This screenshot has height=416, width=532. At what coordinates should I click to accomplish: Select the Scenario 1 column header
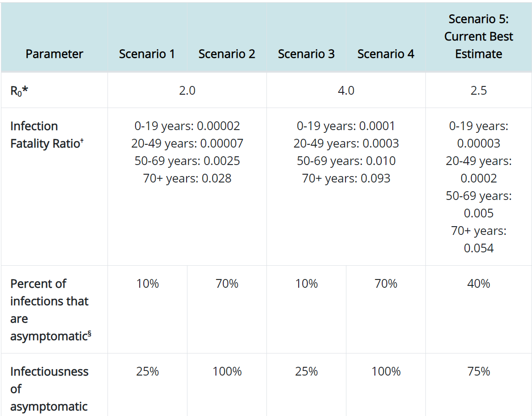147,54
